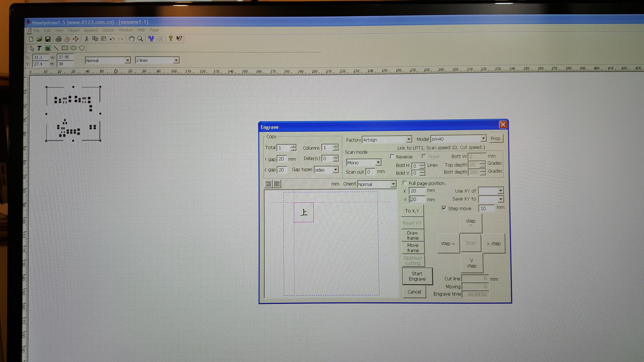The width and height of the screenshot is (644, 362).
Task: Click the step down button
Action: 471,263
